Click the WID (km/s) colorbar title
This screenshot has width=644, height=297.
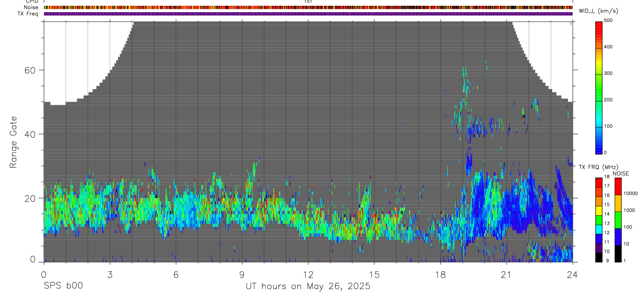click(598, 11)
